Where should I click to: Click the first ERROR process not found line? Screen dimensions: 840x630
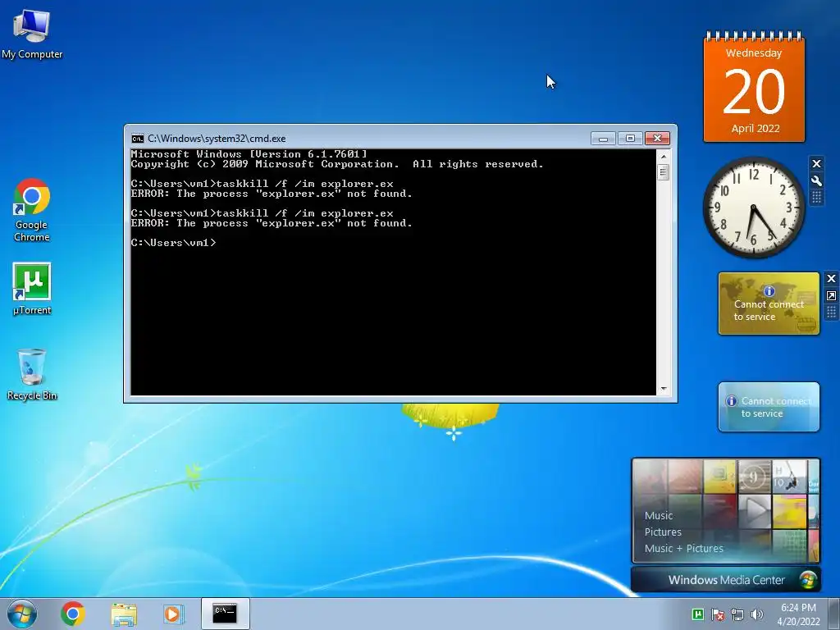272,194
